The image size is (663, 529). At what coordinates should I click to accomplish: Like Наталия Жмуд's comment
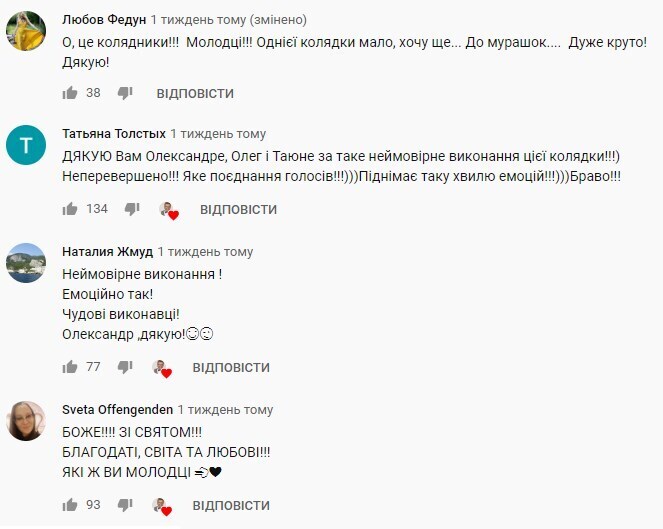click(70, 367)
